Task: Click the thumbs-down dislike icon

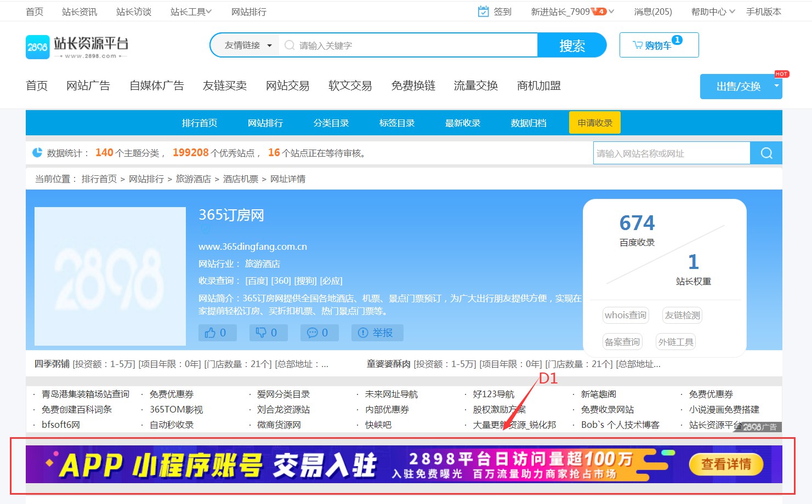Action: point(261,333)
